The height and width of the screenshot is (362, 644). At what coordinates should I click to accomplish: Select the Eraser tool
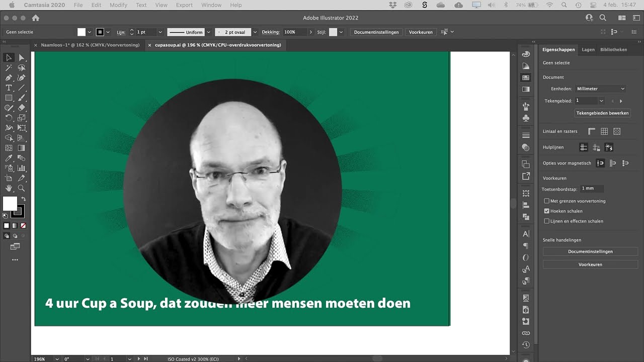click(x=22, y=108)
